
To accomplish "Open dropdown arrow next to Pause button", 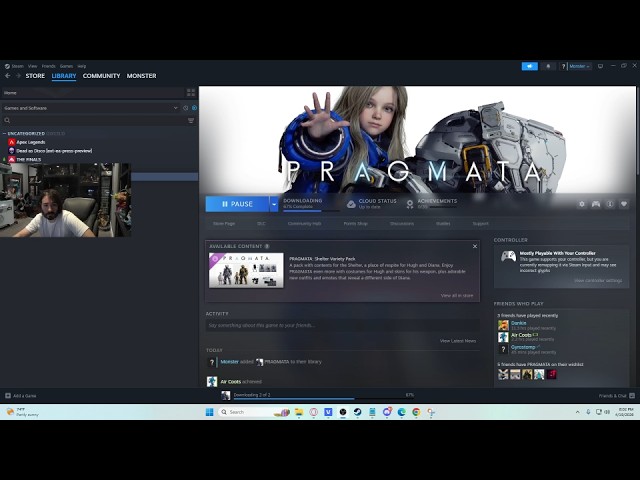I will click(x=274, y=204).
